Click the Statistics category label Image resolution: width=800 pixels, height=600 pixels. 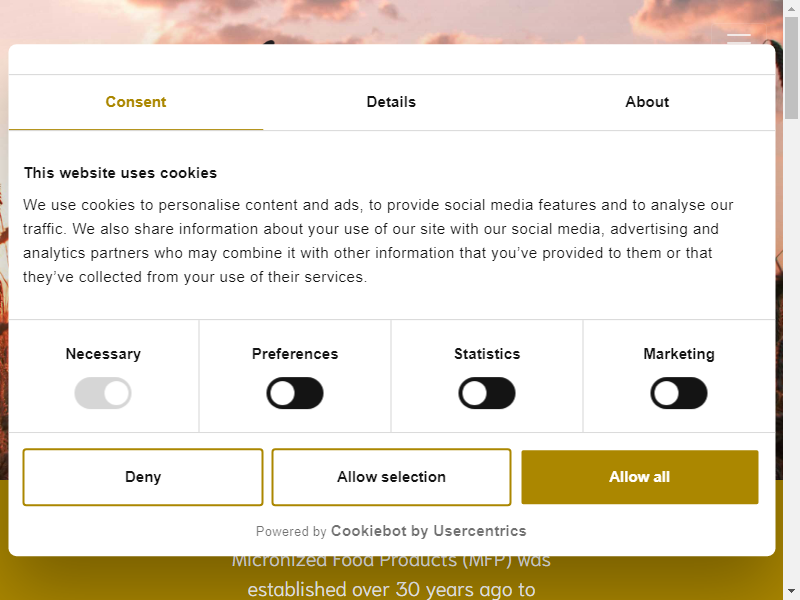coord(487,354)
